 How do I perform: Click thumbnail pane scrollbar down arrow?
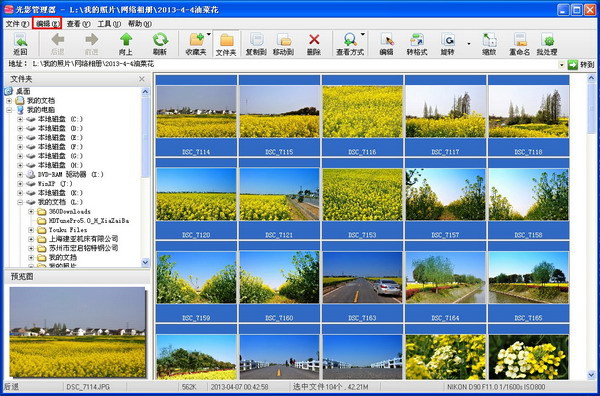coord(591,375)
